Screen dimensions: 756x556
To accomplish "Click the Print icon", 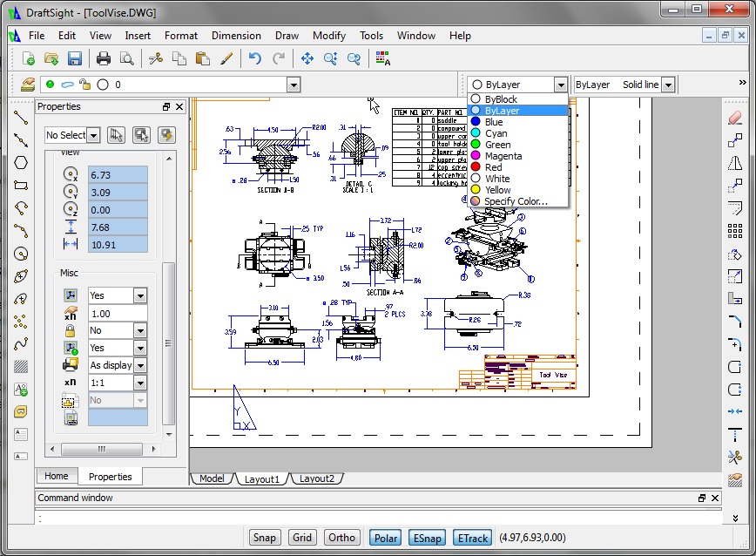I will [x=103, y=59].
